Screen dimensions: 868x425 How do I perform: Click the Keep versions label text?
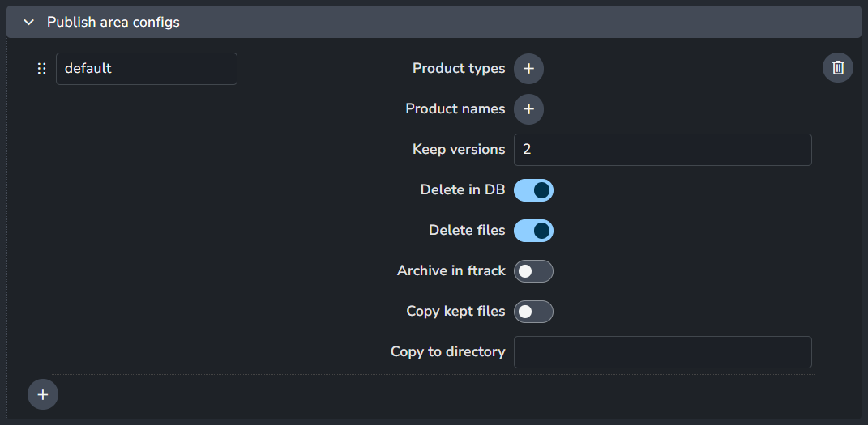click(458, 150)
